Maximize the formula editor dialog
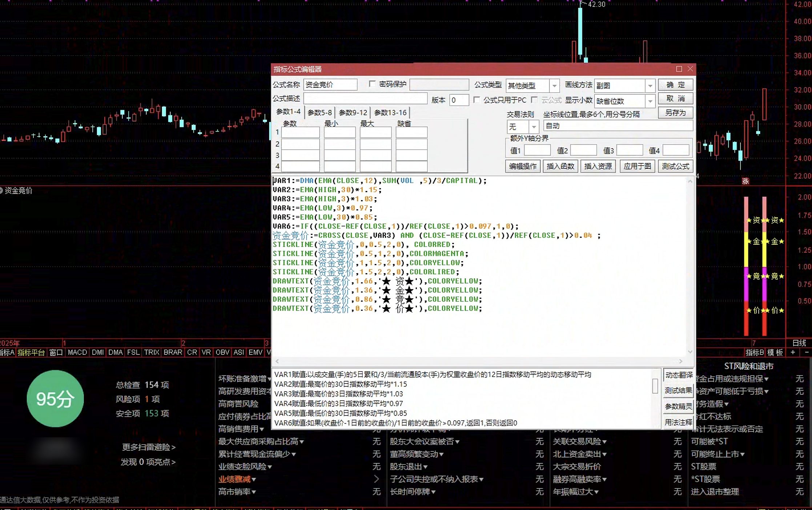 click(679, 69)
